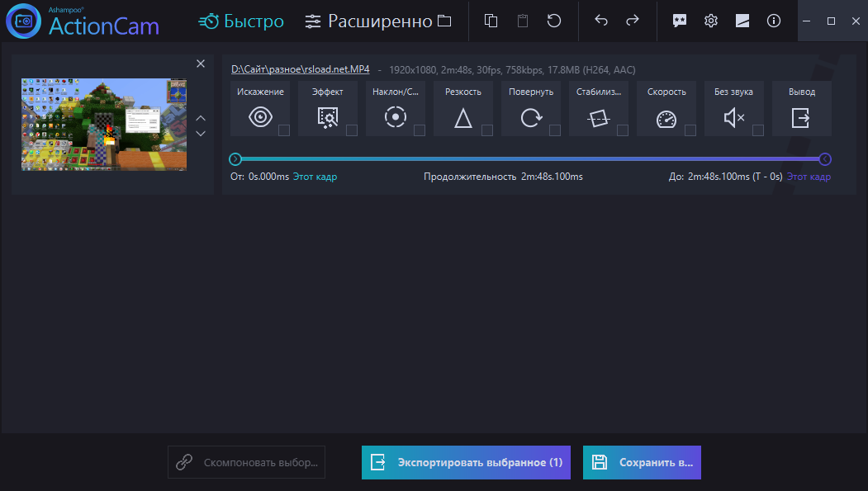The image size is (868, 491).
Task: Open the Sharpness (Резкость) triangle tool
Action: (463, 109)
